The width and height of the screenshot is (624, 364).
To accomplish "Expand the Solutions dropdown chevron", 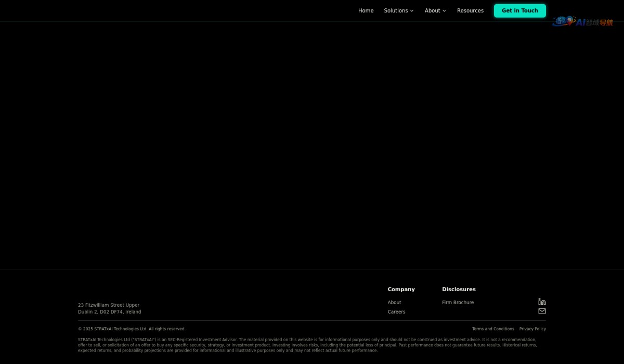I will [412, 11].
